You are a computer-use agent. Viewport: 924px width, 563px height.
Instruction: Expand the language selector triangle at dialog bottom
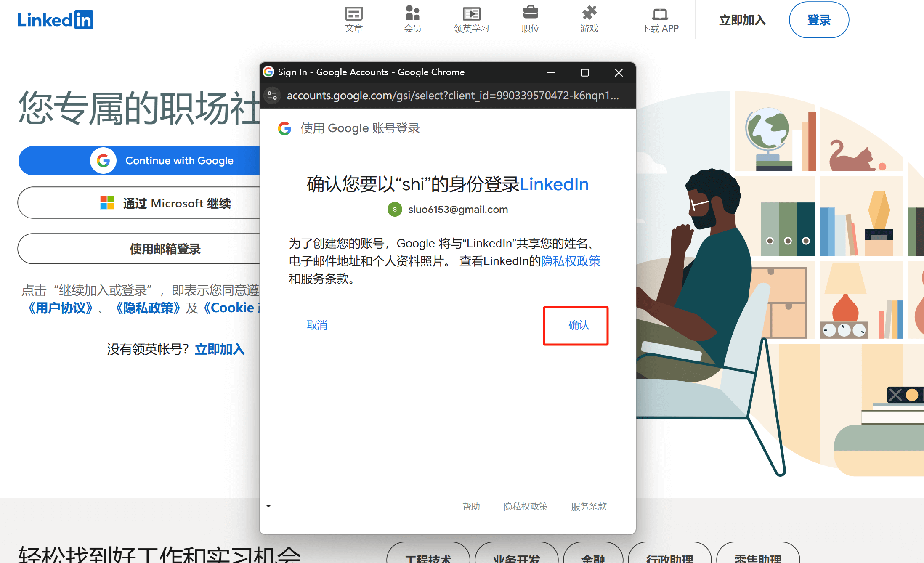268,506
